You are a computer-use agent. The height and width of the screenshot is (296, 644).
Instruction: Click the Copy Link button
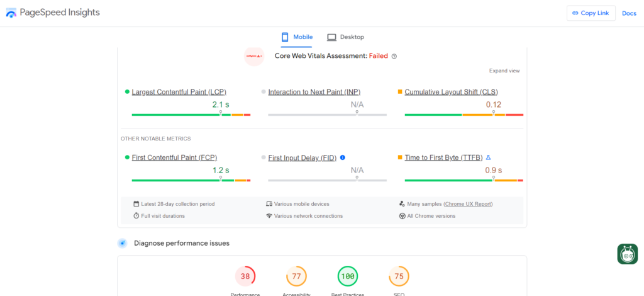click(x=591, y=13)
